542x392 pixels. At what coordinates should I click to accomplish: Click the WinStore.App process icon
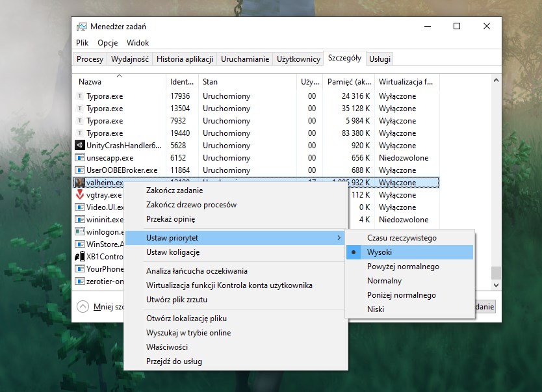coord(80,244)
